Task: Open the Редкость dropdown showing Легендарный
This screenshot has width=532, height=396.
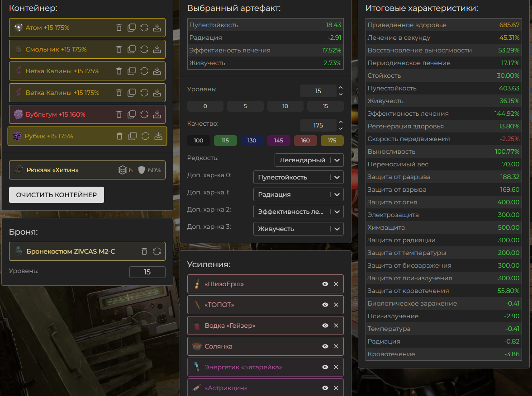Action: point(309,160)
